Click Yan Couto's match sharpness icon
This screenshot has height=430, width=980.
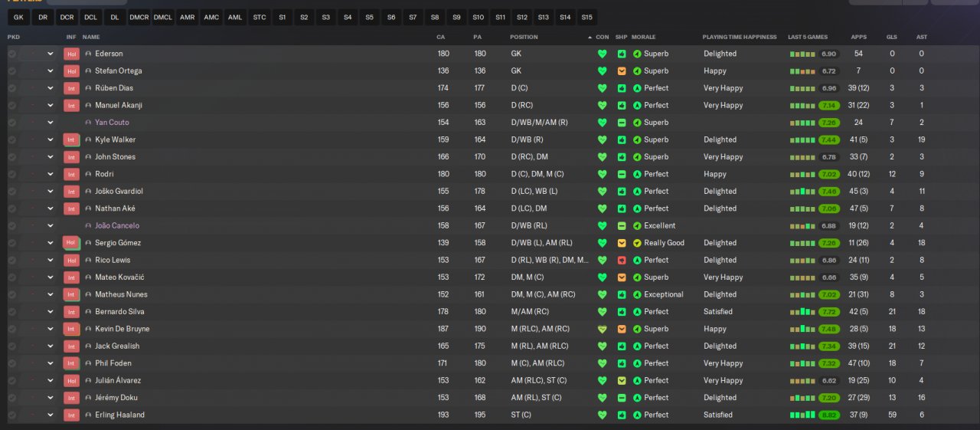(x=622, y=123)
